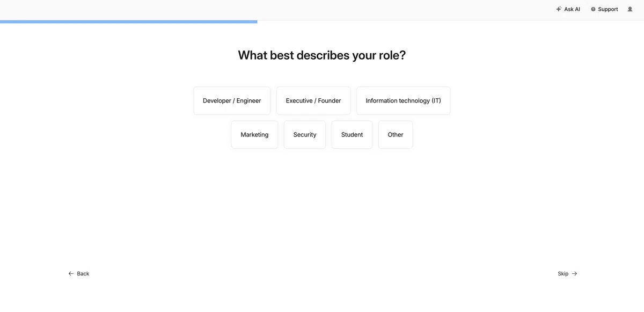Screen dimensions: 644x312
Task: Click the right arrow icon beside Skip
Action: [575, 274]
